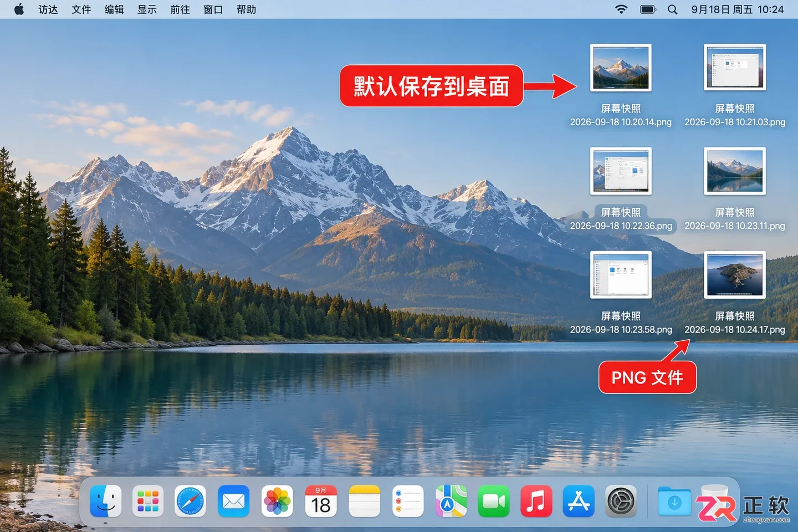This screenshot has height=532, width=798.
Task: Select the 10.20.14 screenshot thumbnail
Action: pos(621,68)
